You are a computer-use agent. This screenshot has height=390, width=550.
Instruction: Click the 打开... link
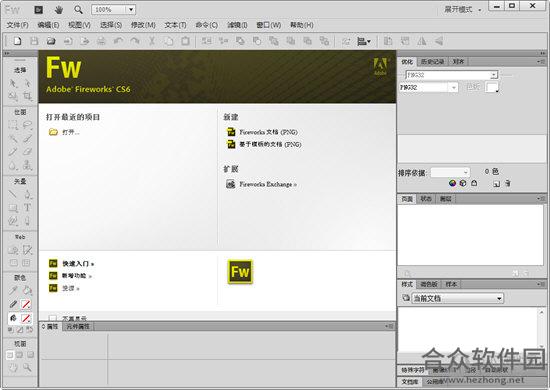(x=71, y=132)
